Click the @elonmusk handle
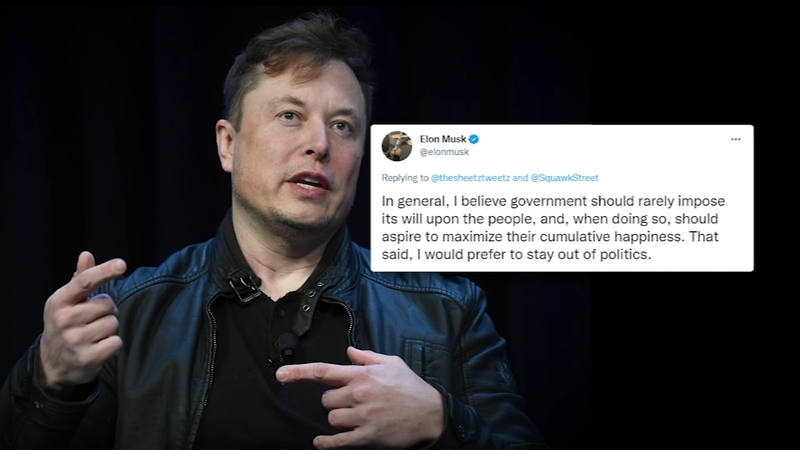 pos(444,152)
